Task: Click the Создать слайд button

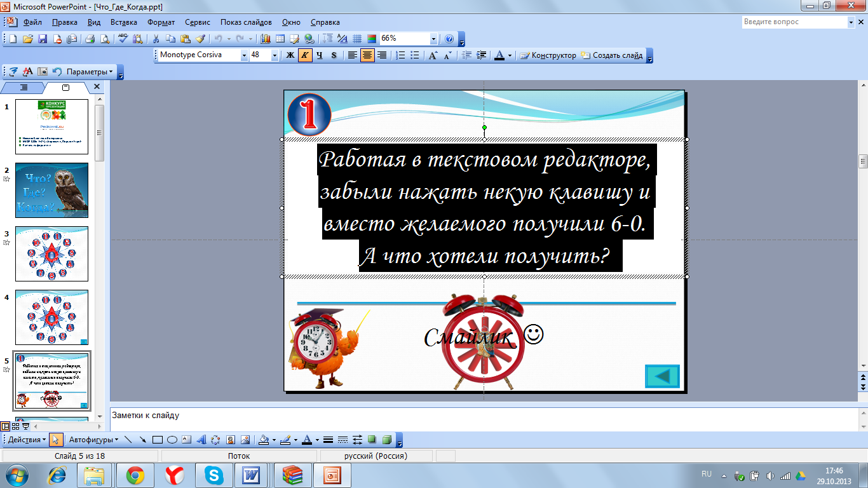Action: pos(612,55)
